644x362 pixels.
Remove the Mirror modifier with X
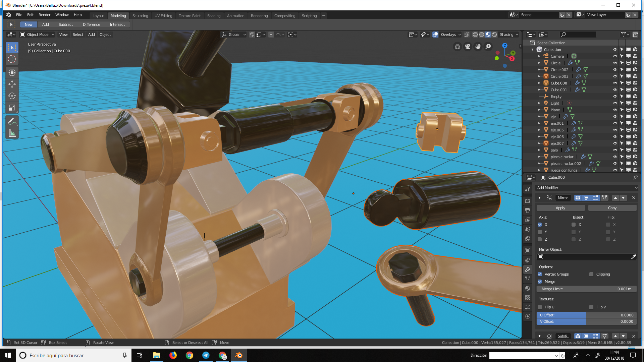point(634,198)
